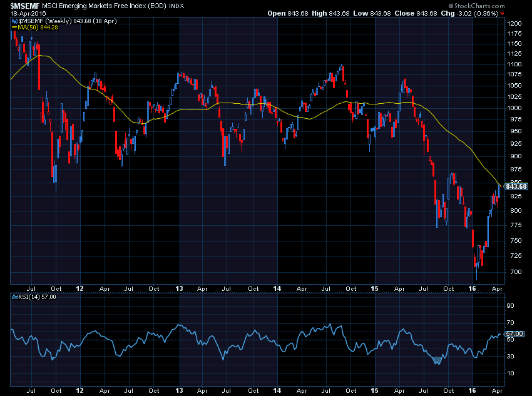Click the 1100 price axis label
Image resolution: width=532 pixels, height=396 pixels.
point(514,64)
